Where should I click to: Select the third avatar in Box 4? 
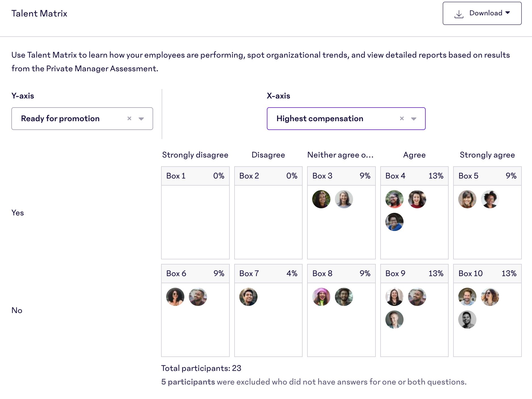pos(394,222)
